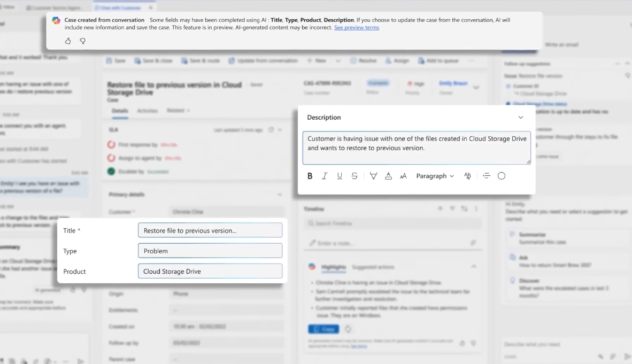Switch to the Details tab
632x364 pixels.
120,111
